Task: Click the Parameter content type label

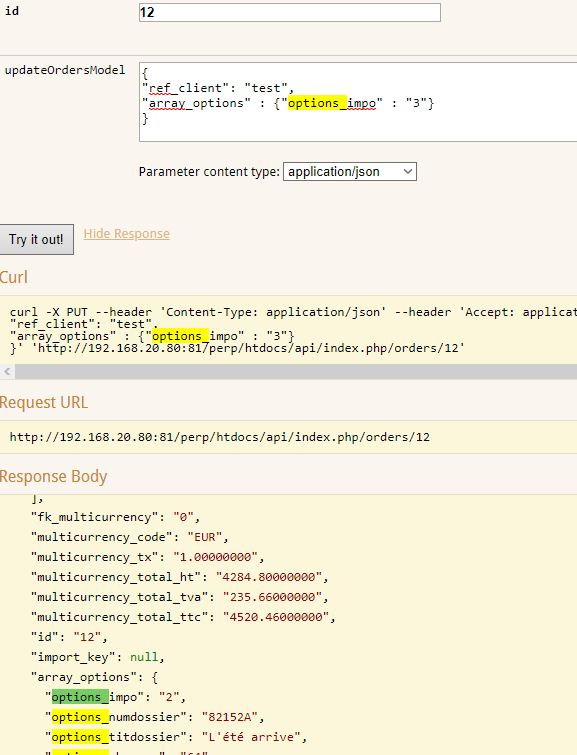Action: tap(209, 172)
